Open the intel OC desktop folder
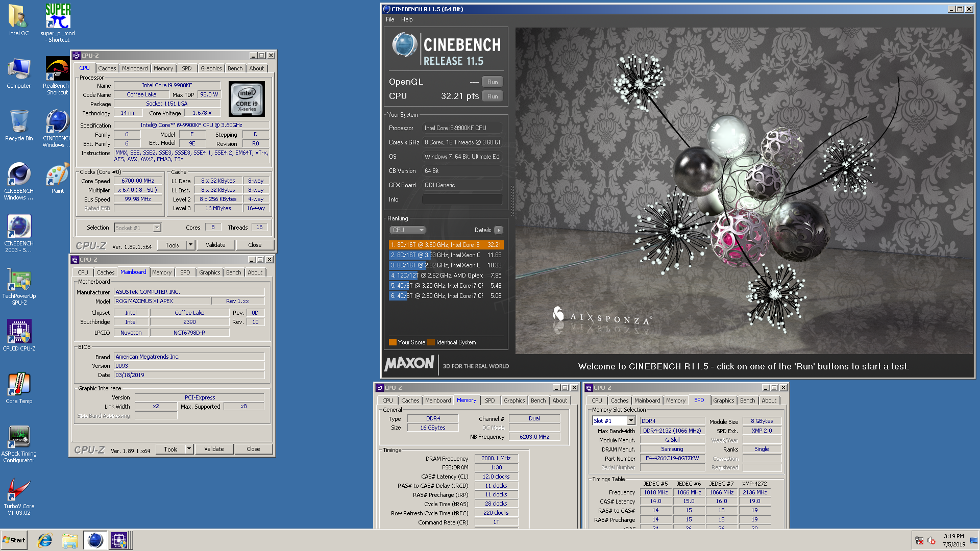980x551 pixels. point(18,20)
